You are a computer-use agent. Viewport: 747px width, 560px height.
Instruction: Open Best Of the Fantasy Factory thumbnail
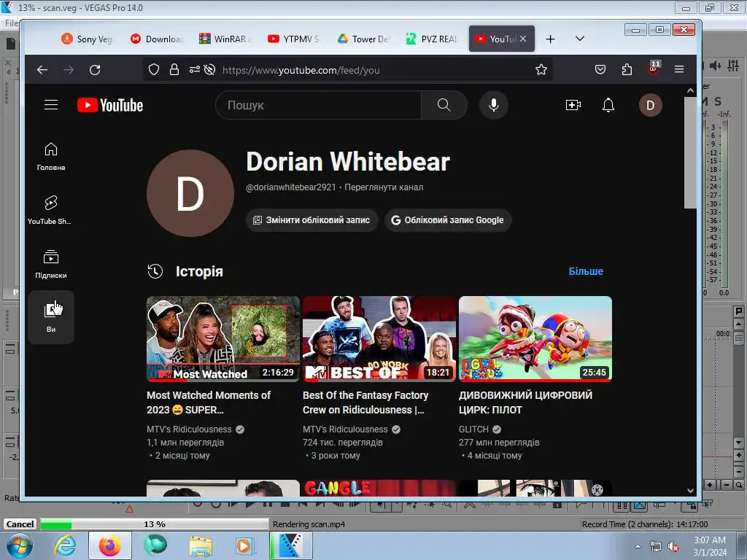coord(379,338)
